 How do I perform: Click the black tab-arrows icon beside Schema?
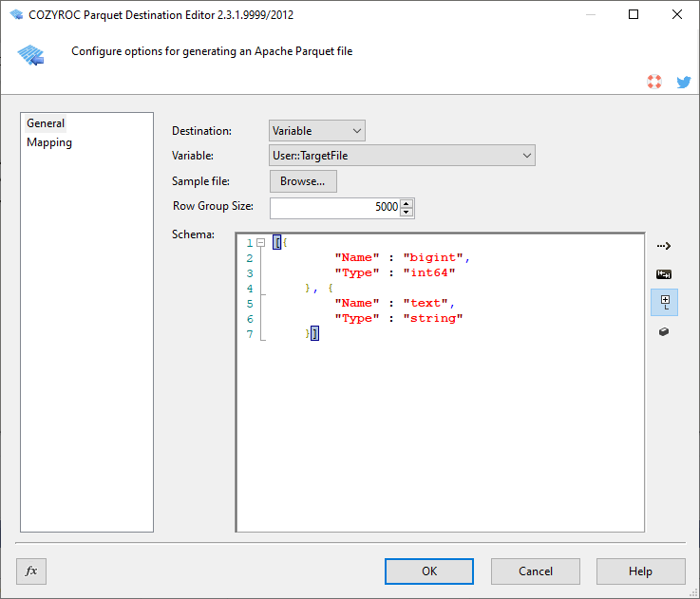(664, 274)
